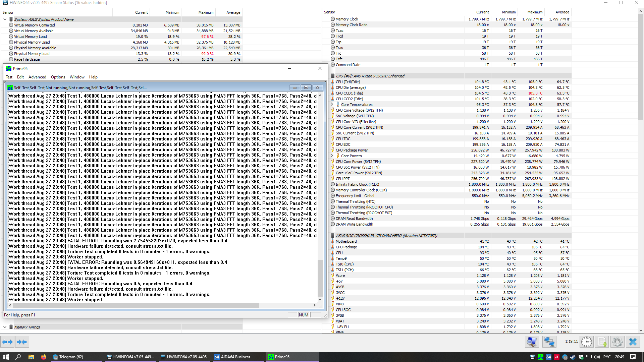Collapse the Memory Timings group
The height and width of the screenshot is (362, 644).
[x=5, y=327]
